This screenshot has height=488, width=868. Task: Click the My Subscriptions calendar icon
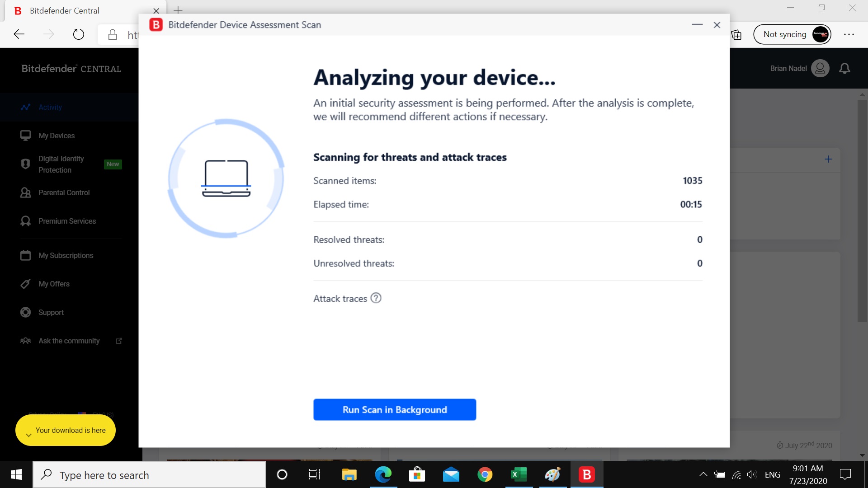click(25, 255)
